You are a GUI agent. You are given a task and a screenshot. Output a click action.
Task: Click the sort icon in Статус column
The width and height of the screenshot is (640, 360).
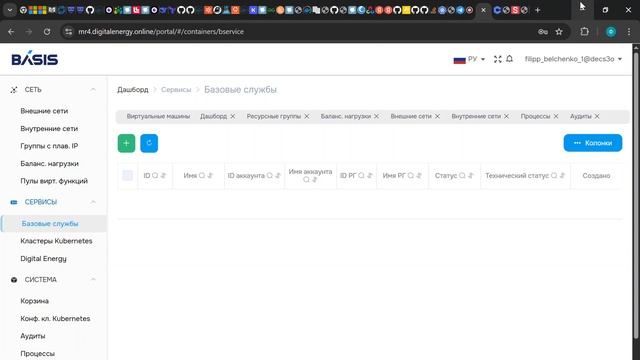tap(470, 176)
